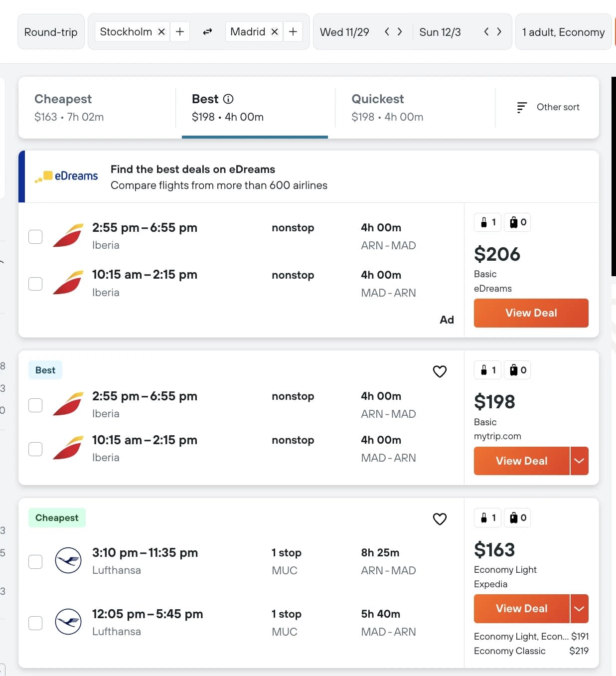616x676 pixels.
Task: Click Lufthansa logo on 12:05 pm flight
Action: point(68,622)
